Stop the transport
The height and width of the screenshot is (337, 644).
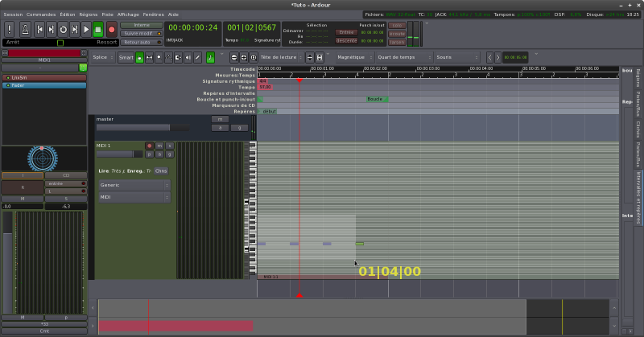point(97,30)
